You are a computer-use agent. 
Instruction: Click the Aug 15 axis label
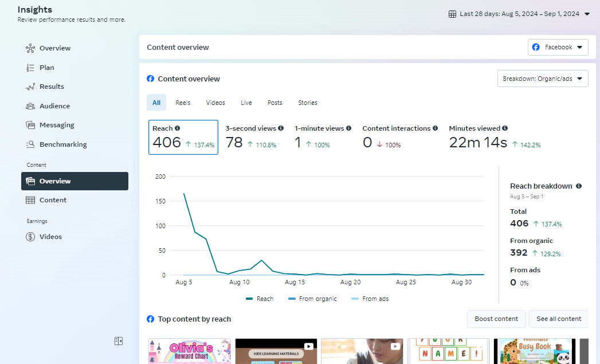[x=295, y=282]
